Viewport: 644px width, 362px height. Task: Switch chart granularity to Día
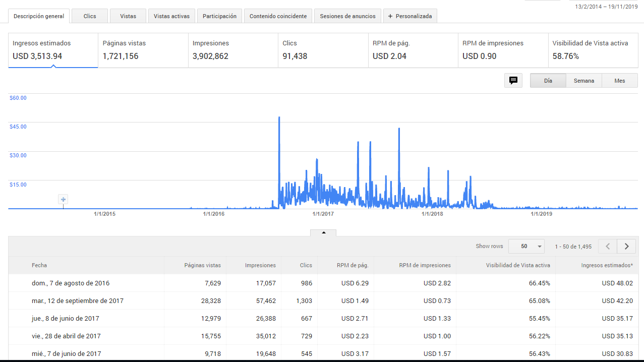[x=548, y=81]
